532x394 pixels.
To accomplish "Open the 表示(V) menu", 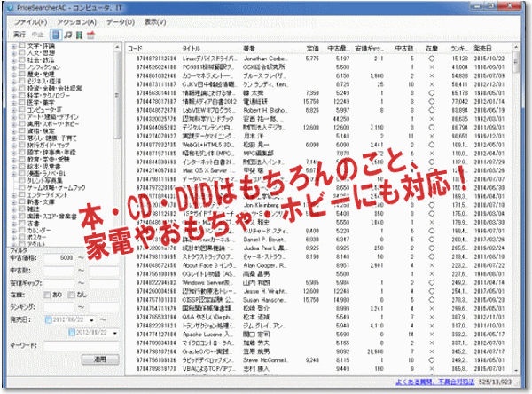I will tap(155, 22).
